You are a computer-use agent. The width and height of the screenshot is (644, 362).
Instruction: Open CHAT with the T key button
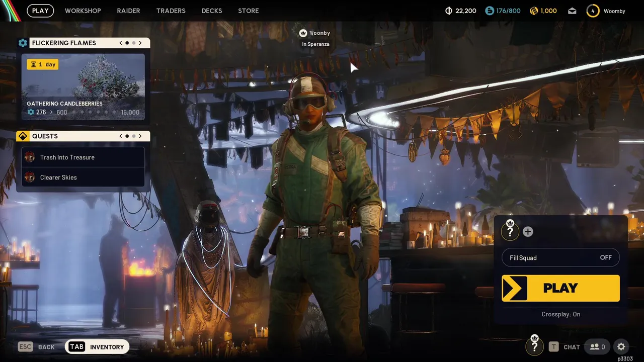[564, 347]
